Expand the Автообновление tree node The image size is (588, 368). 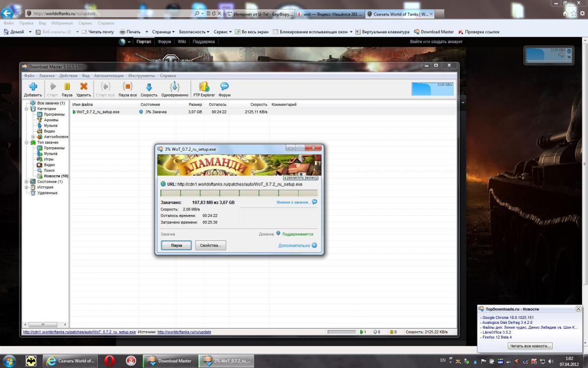tap(33, 137)
